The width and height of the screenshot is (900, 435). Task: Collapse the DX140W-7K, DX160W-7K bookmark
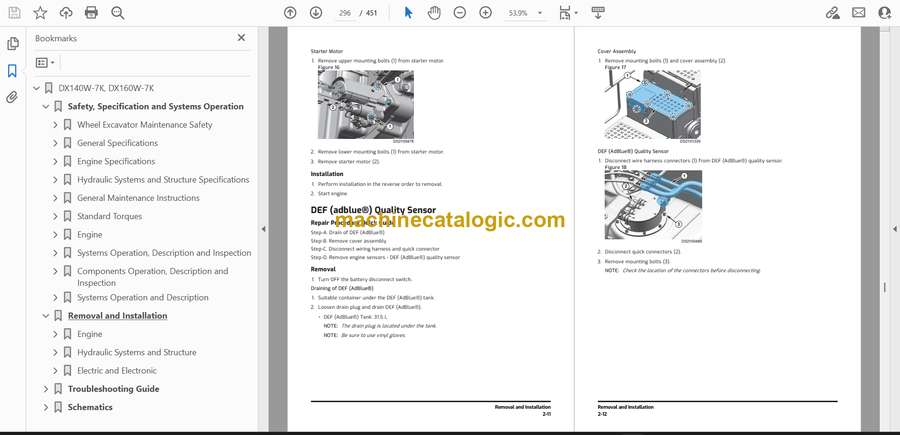point(37,88)
